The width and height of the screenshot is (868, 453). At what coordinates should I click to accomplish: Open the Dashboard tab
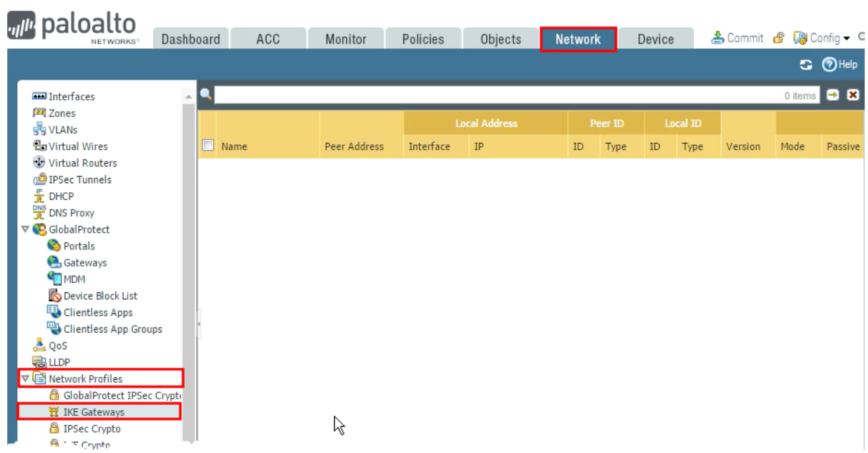(191, 39)
